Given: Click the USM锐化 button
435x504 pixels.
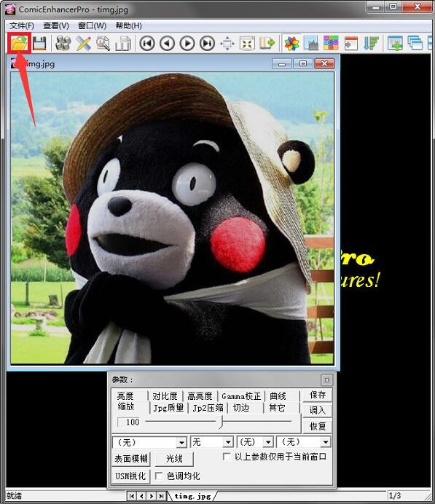Looking at the screenshot, I should pyautogui.click(x=131, y=476).
